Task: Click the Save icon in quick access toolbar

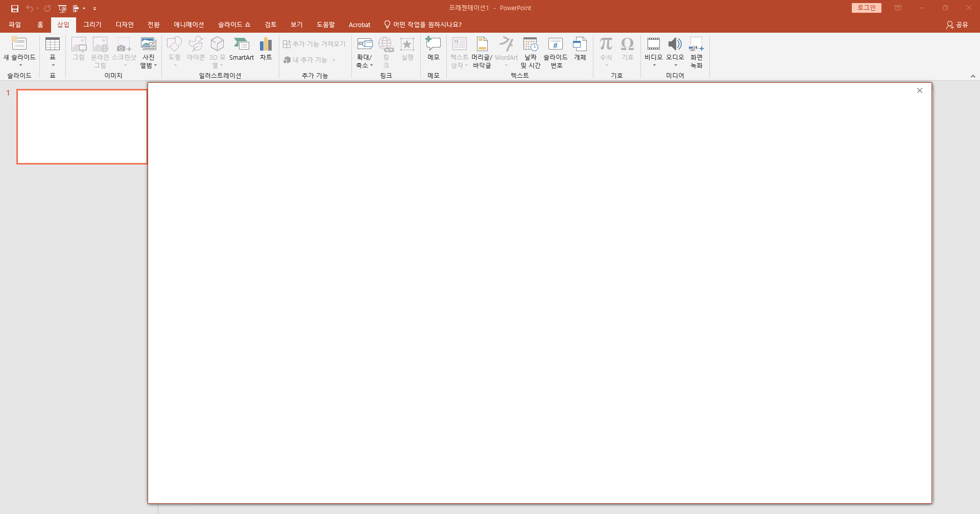Action: (x=15, y=8)
